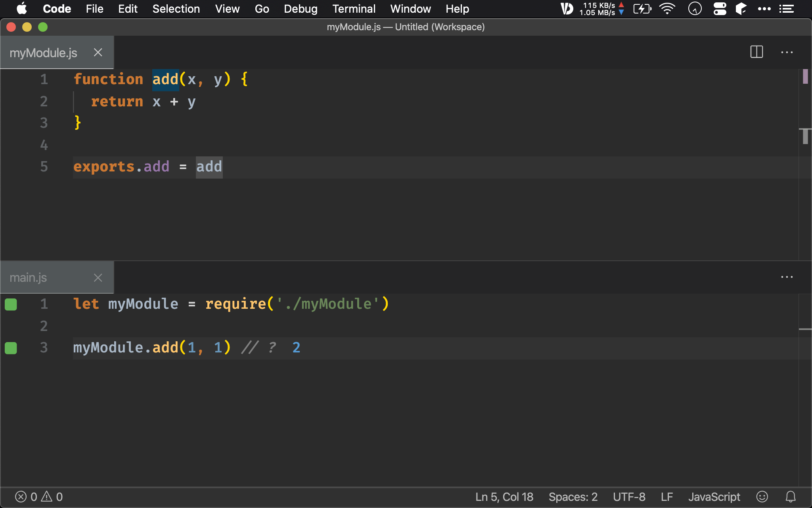Open macOS Control Center toggle icon
The image size is (812, 508).
[x=720, y=9]
